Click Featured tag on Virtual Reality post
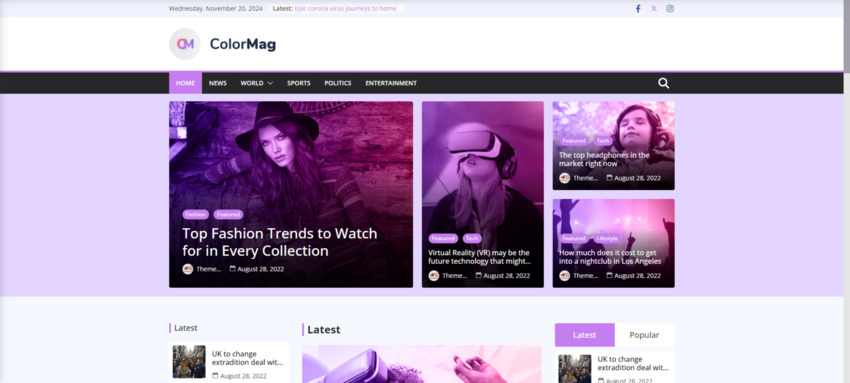Viewport: 850px width, 383px height. tap(443, 238)
